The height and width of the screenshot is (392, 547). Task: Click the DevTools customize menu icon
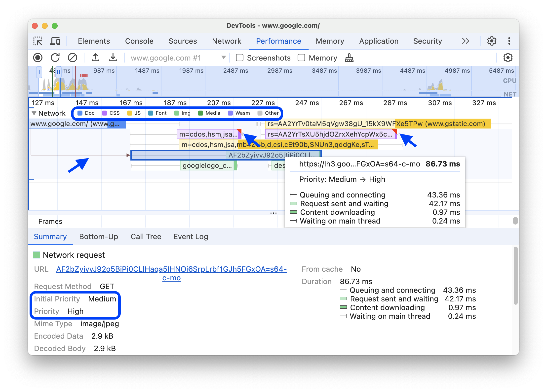coord(509,41)
